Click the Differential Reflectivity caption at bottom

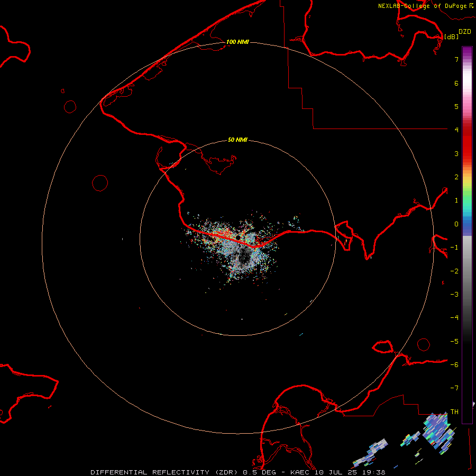click(237, 472)
